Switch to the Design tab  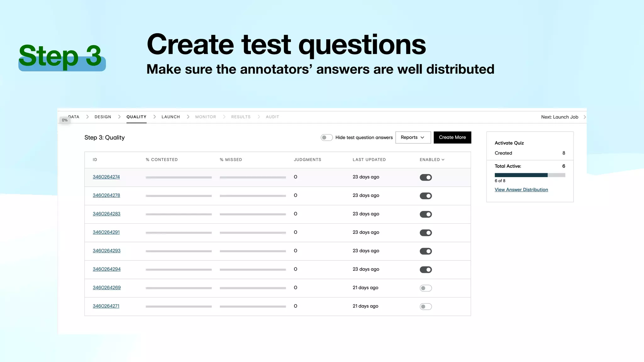103,117
